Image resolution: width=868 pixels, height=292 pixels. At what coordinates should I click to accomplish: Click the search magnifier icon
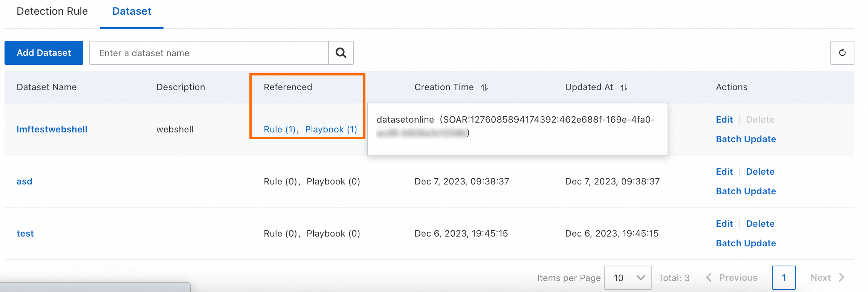(x=341, y=53)
